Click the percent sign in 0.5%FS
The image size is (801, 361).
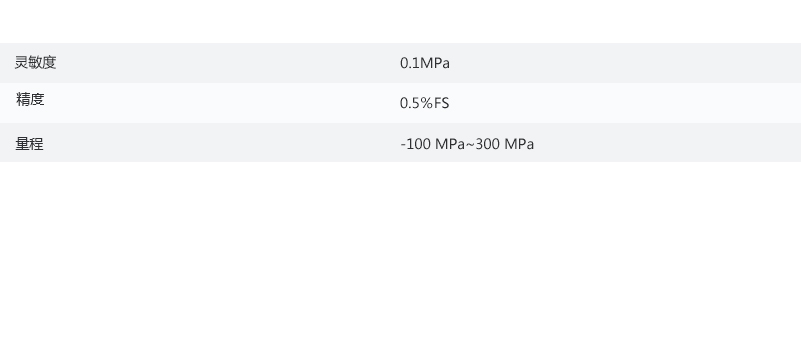427,103
